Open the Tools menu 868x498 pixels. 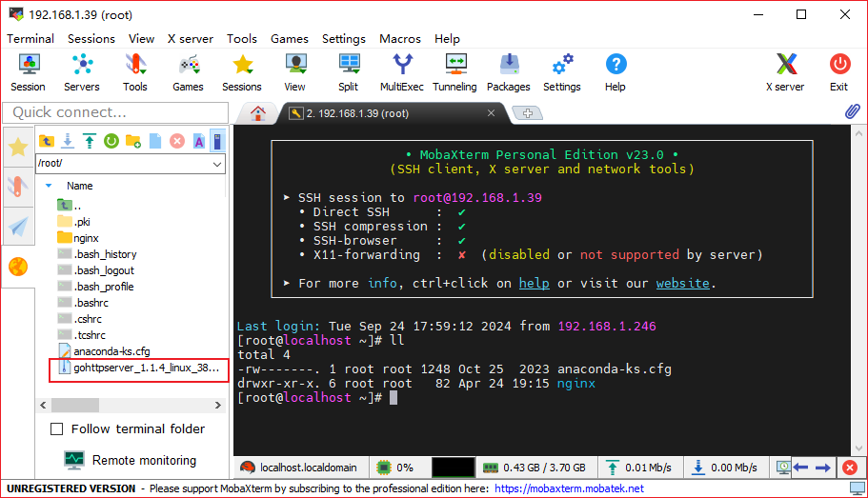point(242,39)
